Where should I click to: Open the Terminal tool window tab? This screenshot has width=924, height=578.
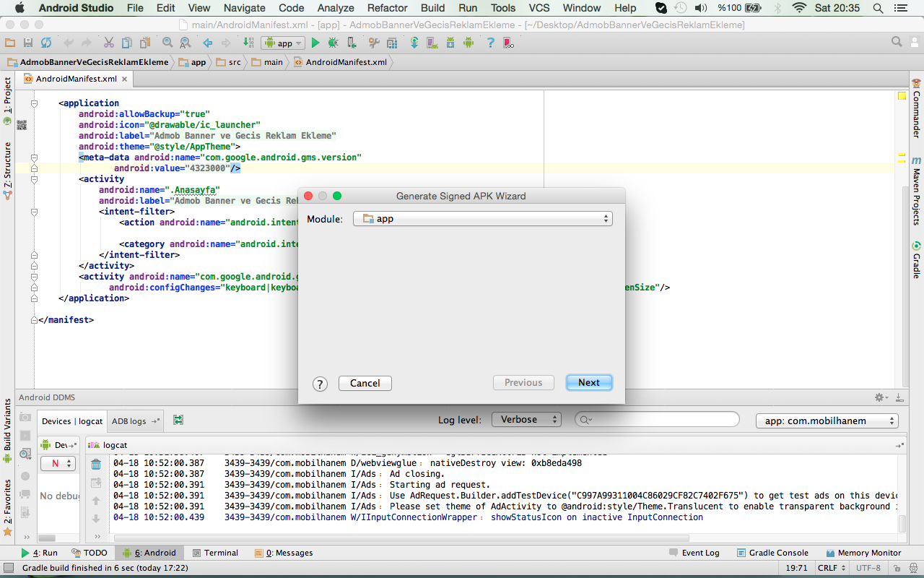[x=215, y=553]
